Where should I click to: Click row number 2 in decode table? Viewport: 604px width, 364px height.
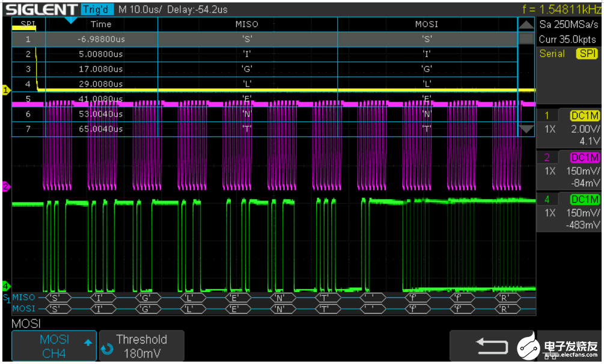(28, 54)
